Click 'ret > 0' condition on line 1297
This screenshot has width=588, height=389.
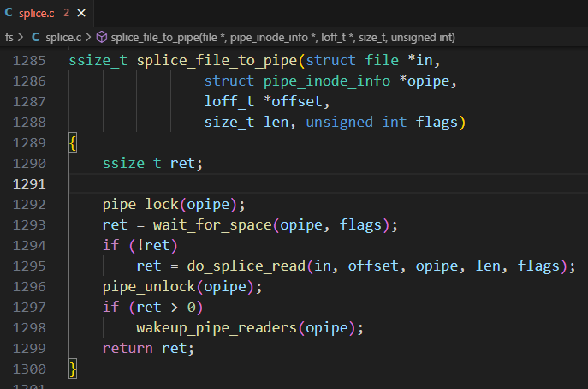point(166,308)
